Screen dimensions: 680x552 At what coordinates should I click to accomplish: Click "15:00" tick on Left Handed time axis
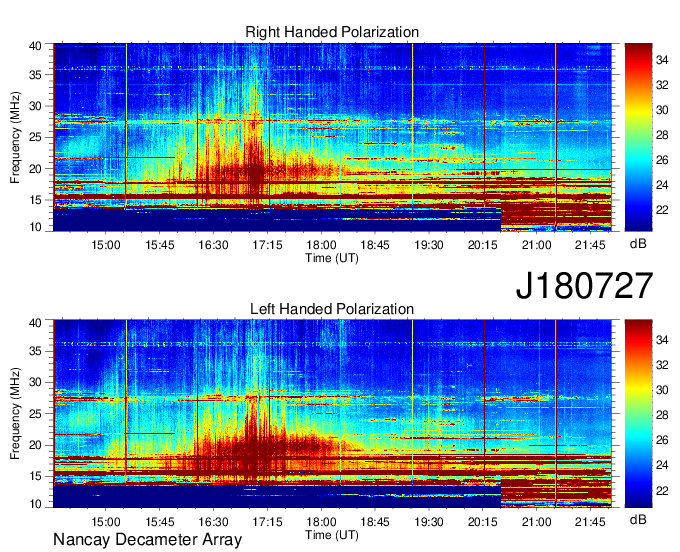click(105, 522)
